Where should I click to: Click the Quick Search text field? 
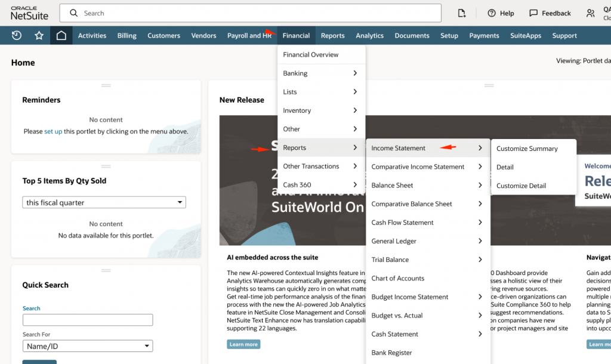[x=87, y=320]
